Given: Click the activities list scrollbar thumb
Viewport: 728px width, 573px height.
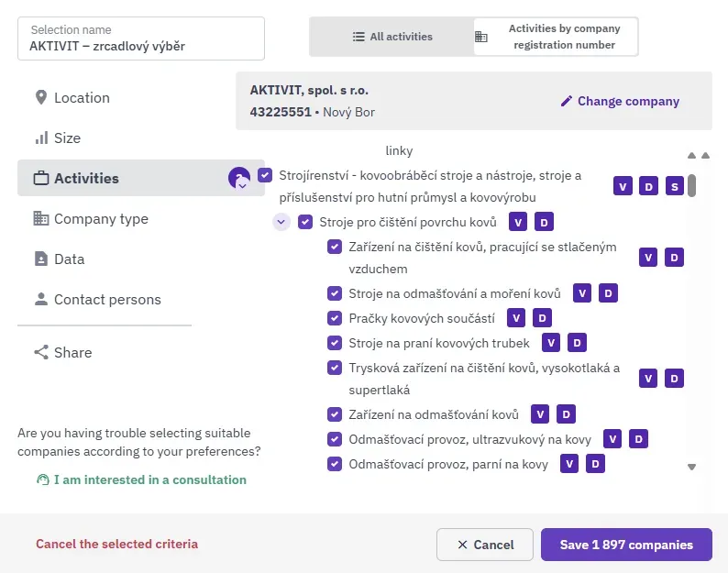Looking at the screenshot, I should tap(692, 186).
